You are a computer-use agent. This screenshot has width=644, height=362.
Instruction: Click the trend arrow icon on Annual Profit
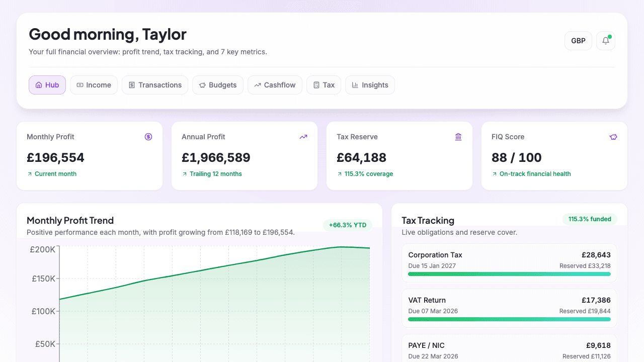pos(303,137)
